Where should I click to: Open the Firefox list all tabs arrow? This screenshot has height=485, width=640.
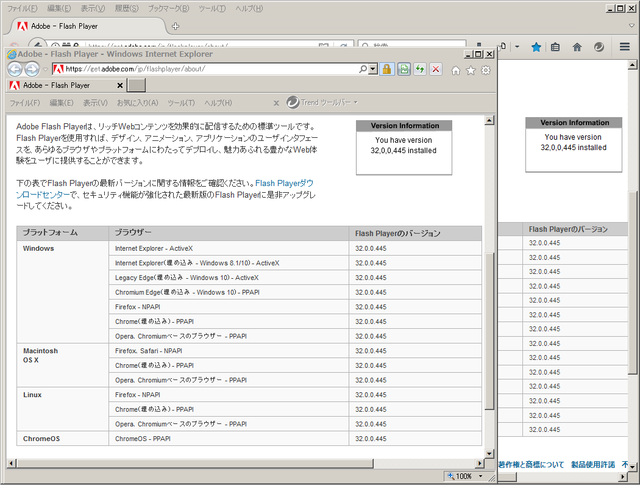[632, 25]
